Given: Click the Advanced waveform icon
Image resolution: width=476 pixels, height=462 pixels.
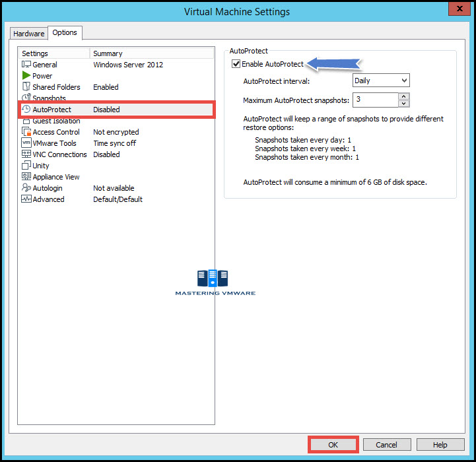Looking at the screenshot, I should (x=26, y=199).
